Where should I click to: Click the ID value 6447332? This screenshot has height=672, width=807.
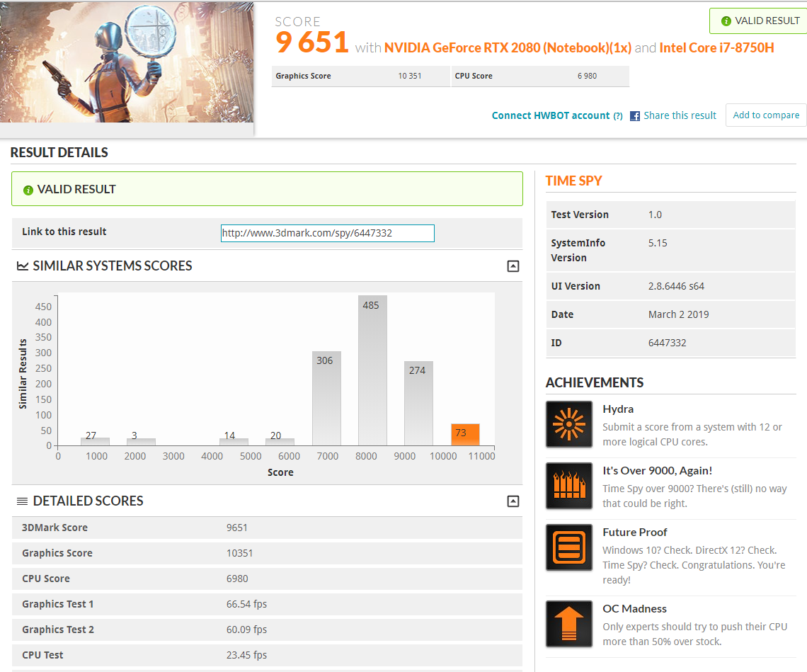pyautogui.click(x=667, y=343)
